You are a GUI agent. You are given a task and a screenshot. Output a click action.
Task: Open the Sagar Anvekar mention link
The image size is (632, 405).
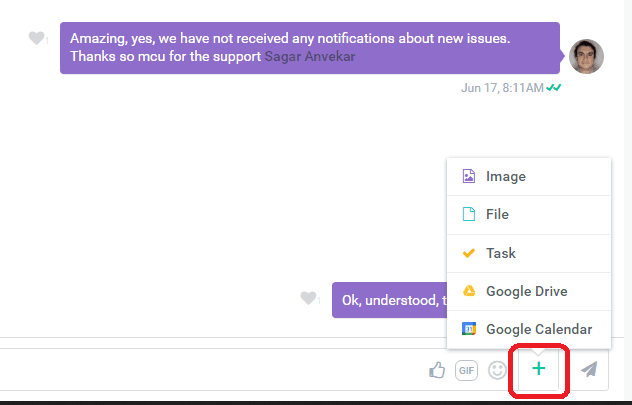click(309, 57)
